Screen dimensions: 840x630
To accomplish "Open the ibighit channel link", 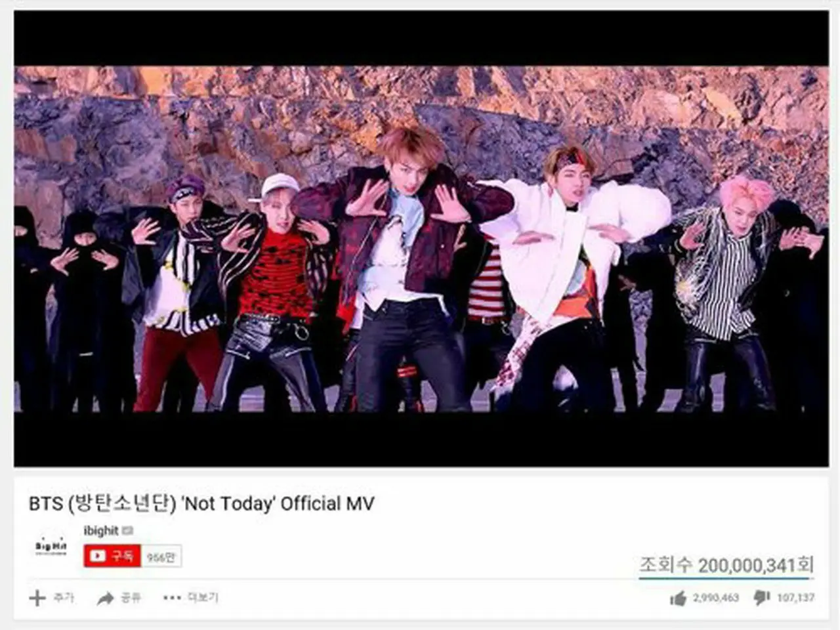I will point(101,530).
